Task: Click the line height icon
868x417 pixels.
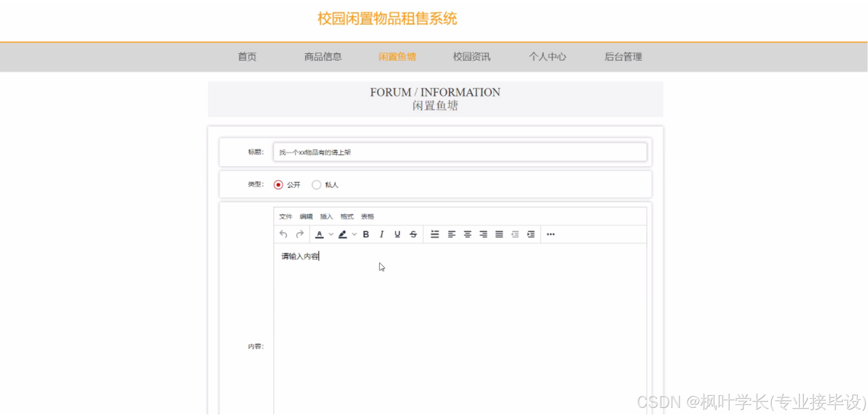Action: (x=434, y=234)
